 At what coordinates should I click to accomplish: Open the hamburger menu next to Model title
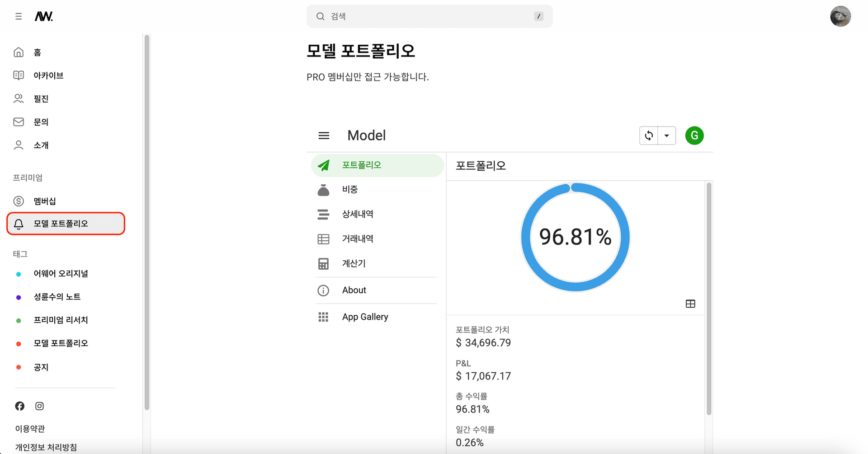coord(324,135)
